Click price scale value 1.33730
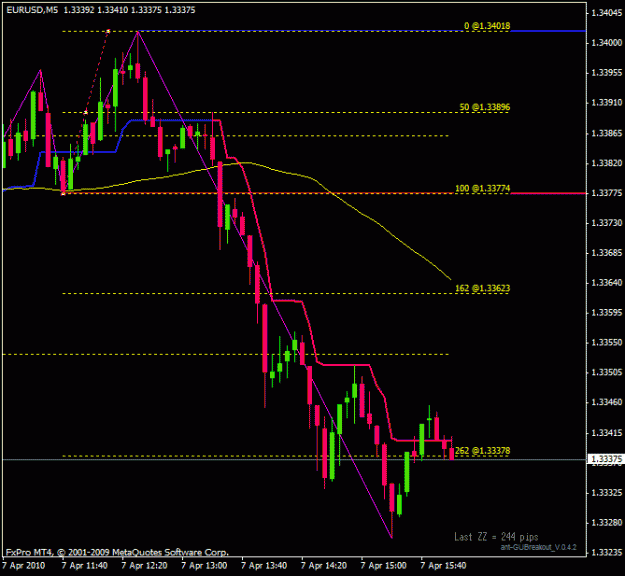625x576 pixels. point(607,223)
